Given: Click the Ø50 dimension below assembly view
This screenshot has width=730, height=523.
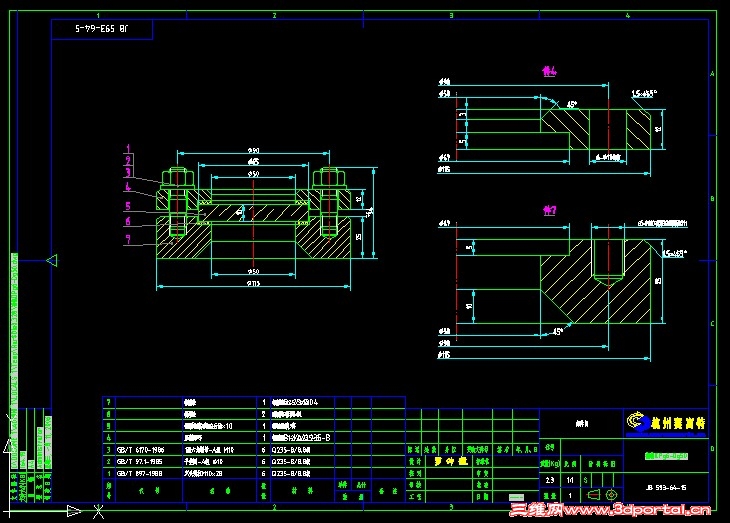Looking at the screenshot, I should coord(253,271).
